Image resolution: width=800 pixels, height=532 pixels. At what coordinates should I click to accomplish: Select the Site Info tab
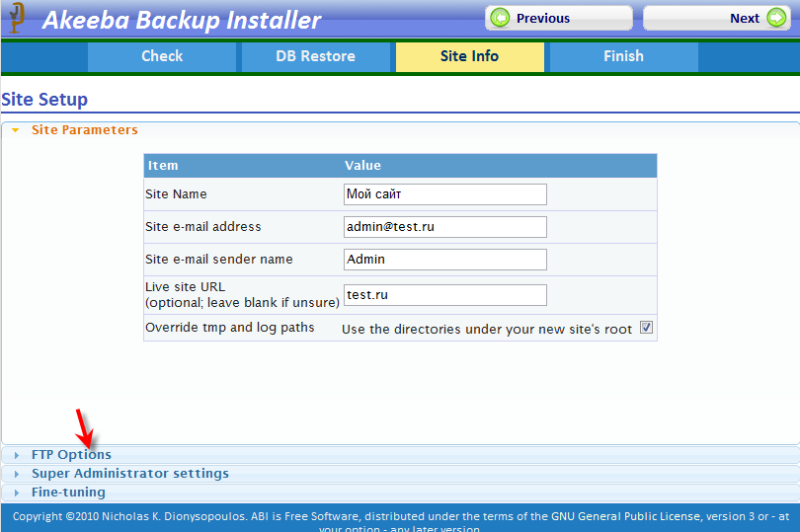[469, 56]
